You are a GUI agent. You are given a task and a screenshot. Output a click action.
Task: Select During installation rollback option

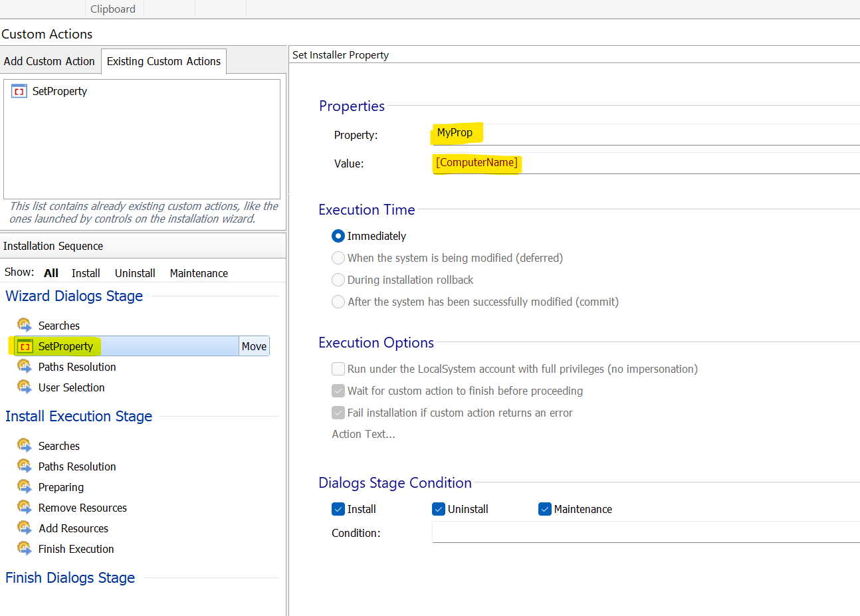coord(338,280)
